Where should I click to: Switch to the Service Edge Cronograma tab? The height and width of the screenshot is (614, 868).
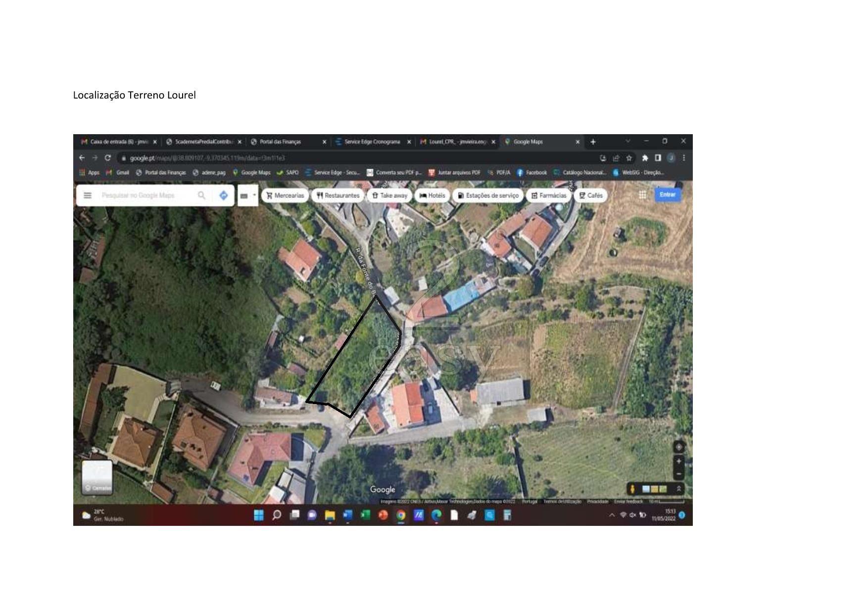click(372, 142)
